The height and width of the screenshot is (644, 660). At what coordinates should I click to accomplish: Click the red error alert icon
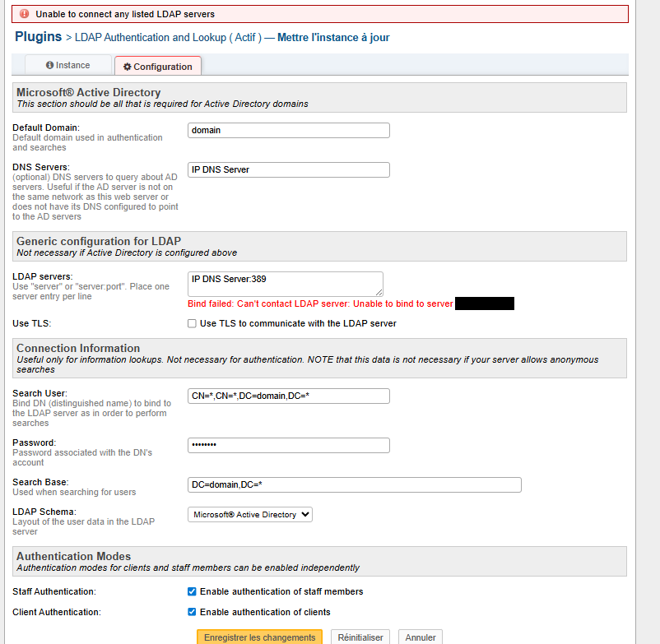coord(24,14)
